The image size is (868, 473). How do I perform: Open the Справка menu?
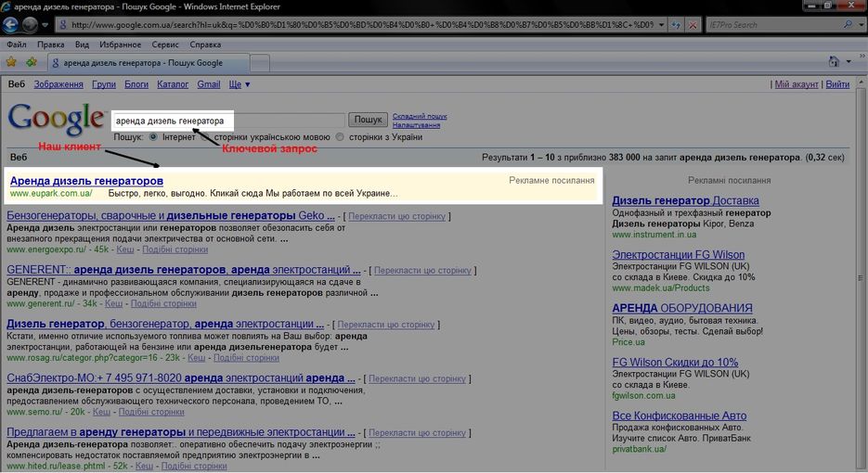205,45
